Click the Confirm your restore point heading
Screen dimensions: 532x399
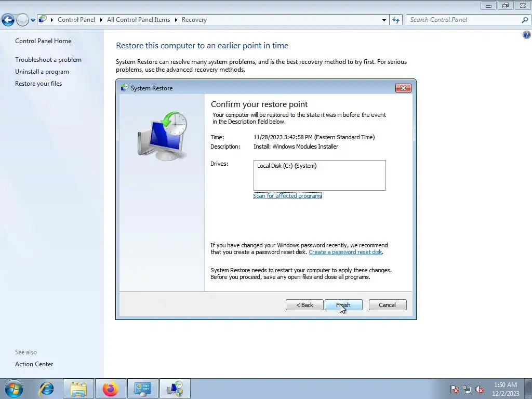pos(259,104)
